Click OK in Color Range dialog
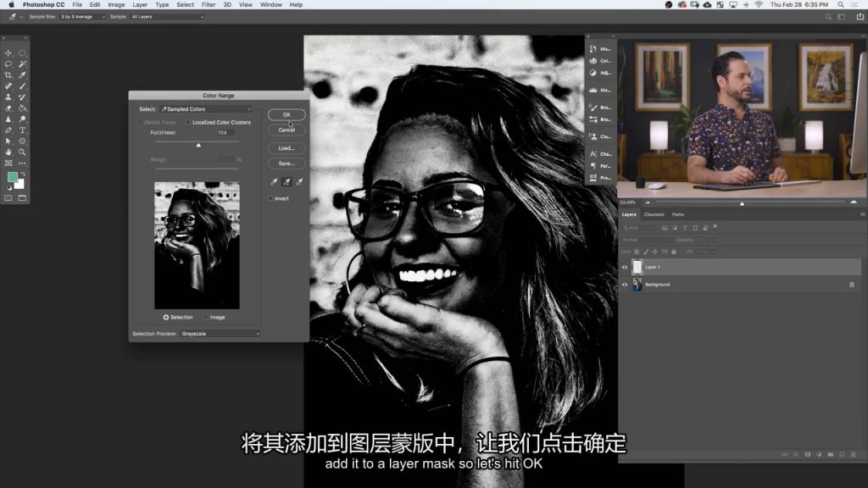This screenshot has height=488, width=868. (x=287, y=114)
